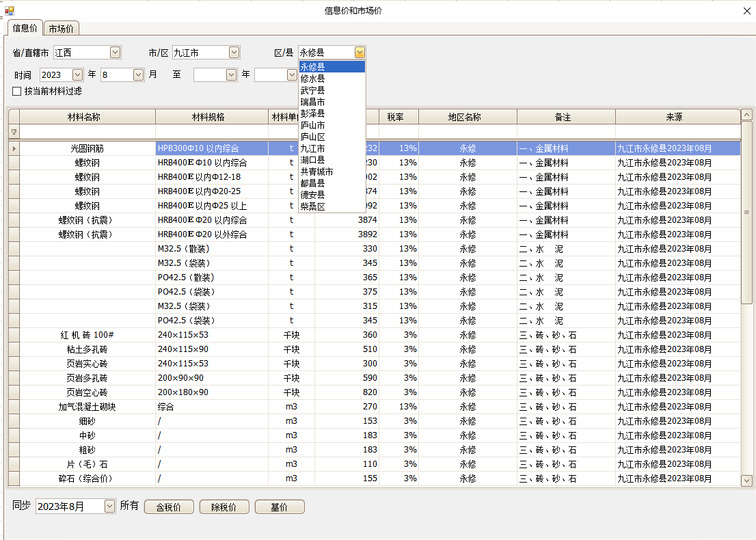Click the current row indicator arrow
Screen dimensions: 756x540
click(14, 148)
